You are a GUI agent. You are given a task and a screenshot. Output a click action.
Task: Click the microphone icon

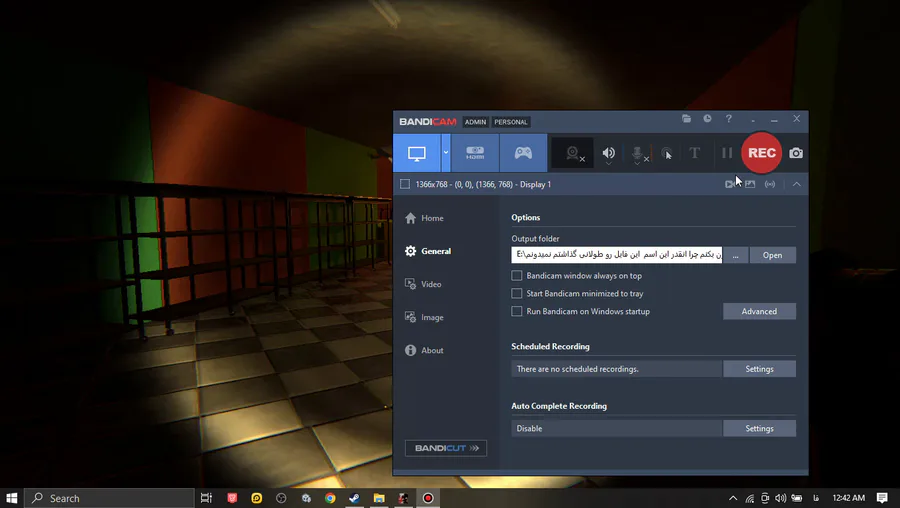638,154
